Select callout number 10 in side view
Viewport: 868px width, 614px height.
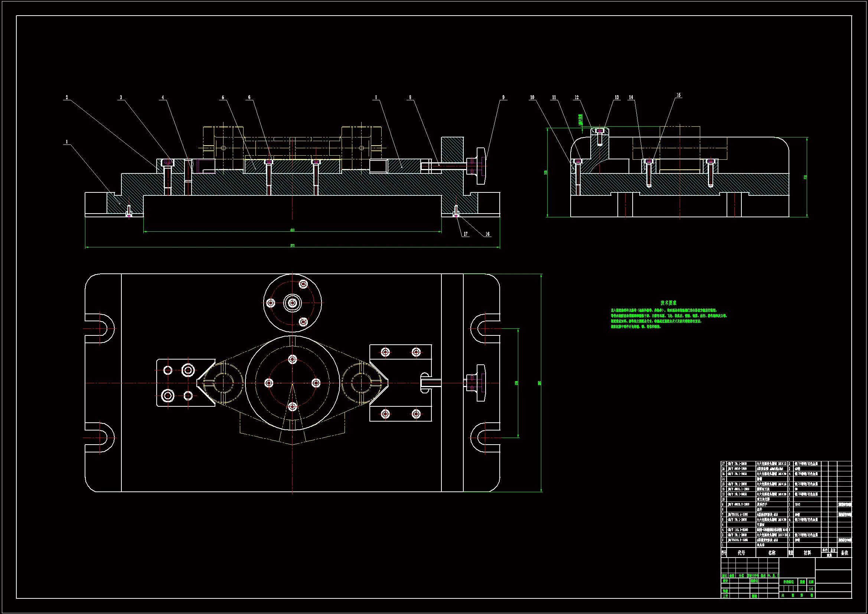pos(532,97)
